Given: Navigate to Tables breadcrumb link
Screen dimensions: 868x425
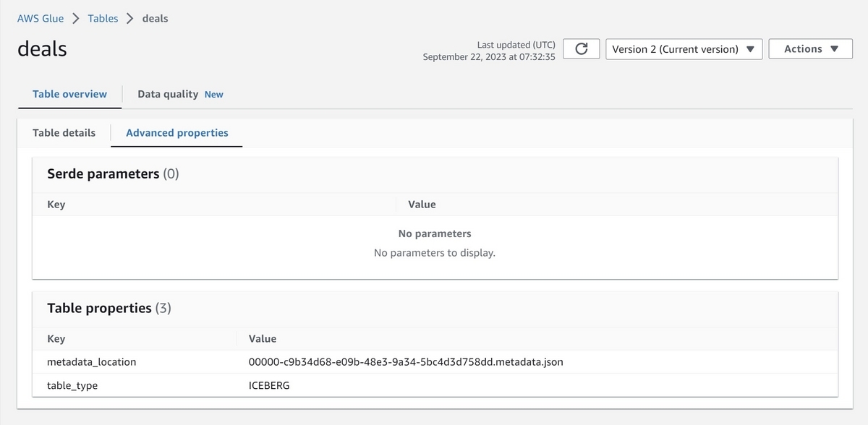Looking at the screenshot, I should [103, 19].
